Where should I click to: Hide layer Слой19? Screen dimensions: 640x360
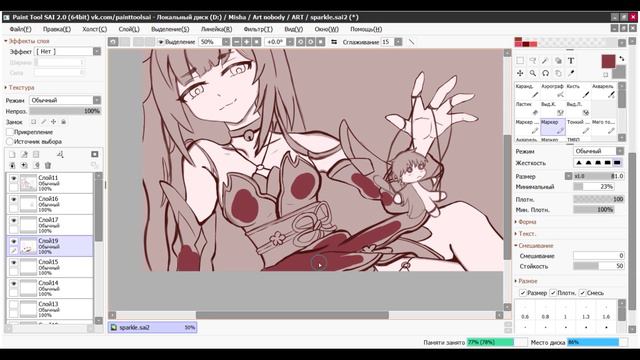pos(13,242)
